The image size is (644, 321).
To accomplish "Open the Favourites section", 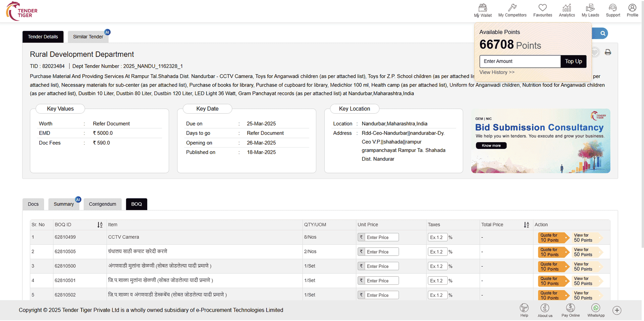I will [542, 10].
